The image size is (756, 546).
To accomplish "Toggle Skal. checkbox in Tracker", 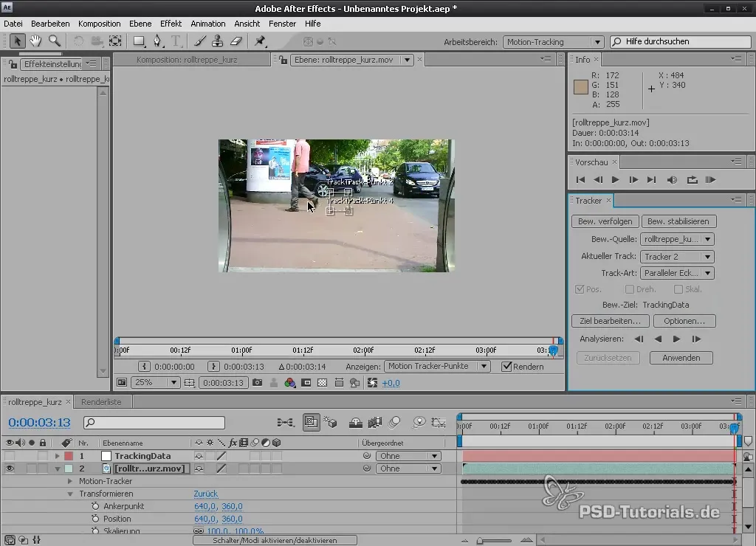I will (x=678, y=289).
